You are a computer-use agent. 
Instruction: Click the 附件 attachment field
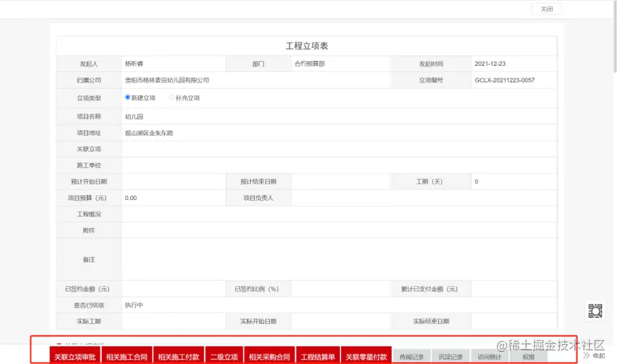click(339, 230)
